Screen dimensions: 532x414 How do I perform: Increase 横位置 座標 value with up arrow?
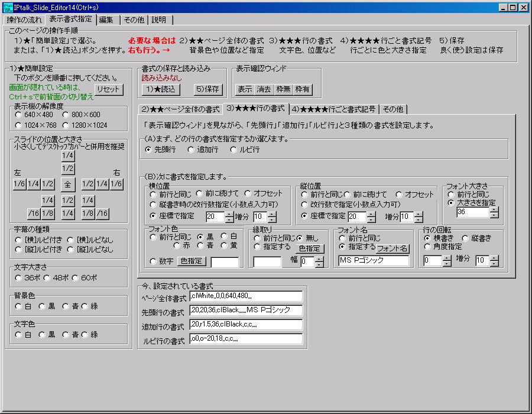229,214
